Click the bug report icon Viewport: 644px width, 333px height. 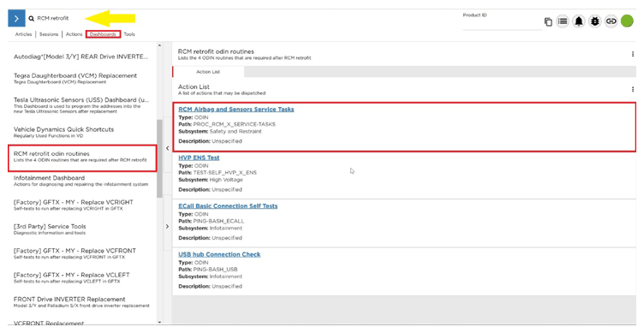[594, 21]
